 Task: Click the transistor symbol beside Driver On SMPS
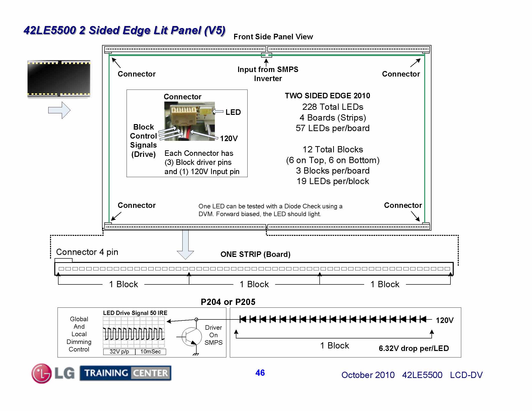(191, 337)
